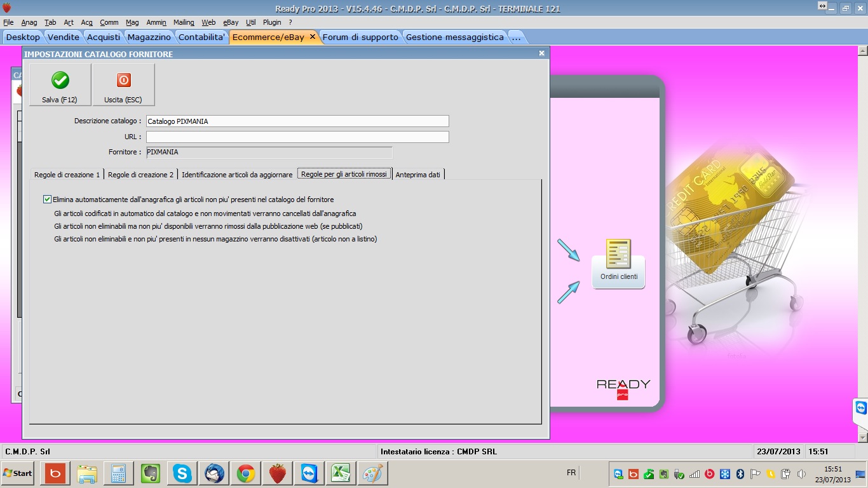The height and width of the screenshot is (488, 868).
Task: Open the Bing icon in the taskbar
Action: 56,473
